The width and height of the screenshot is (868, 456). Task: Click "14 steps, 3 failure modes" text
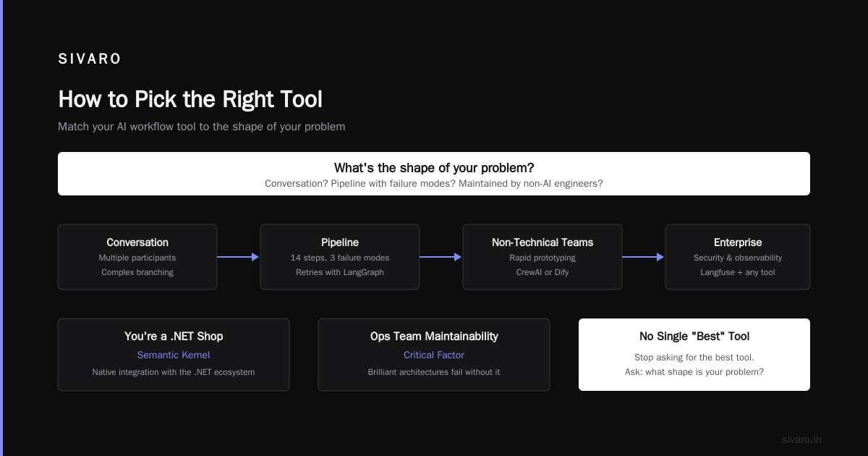click(340, 258)
